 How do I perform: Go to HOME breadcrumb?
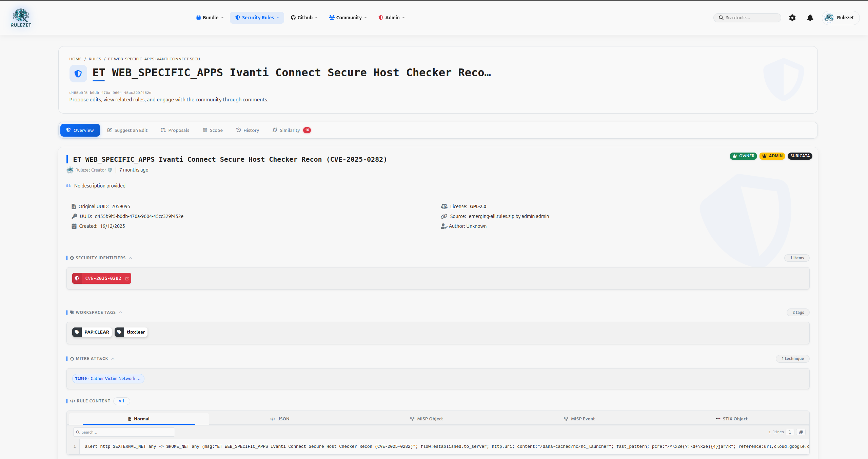[75, 59]
